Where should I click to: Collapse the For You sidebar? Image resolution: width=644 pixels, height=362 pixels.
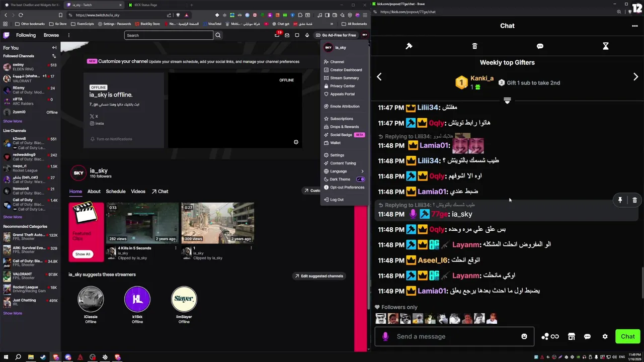[54, 48]
